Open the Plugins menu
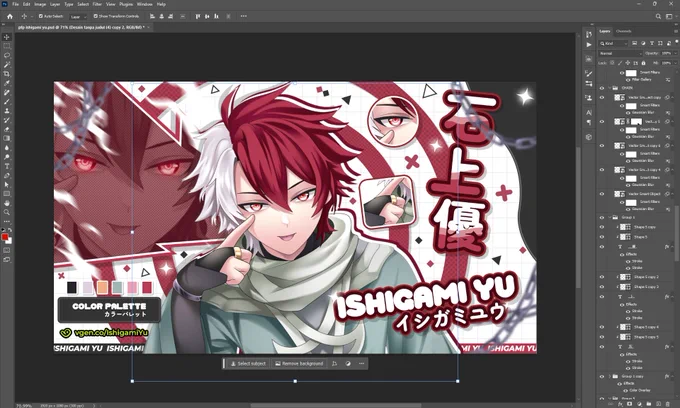680x408 pixels. coord(126,4)
